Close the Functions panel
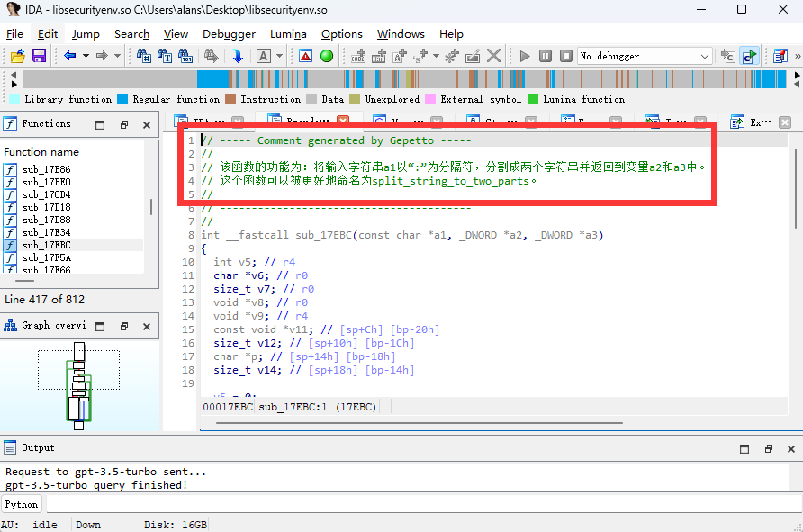This screenshot has width=803, height=532. pos(147,125)
